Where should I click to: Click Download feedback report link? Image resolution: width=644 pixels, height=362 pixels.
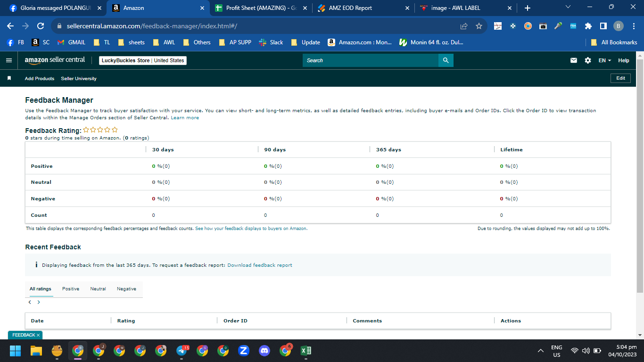[x=260, y=265]
